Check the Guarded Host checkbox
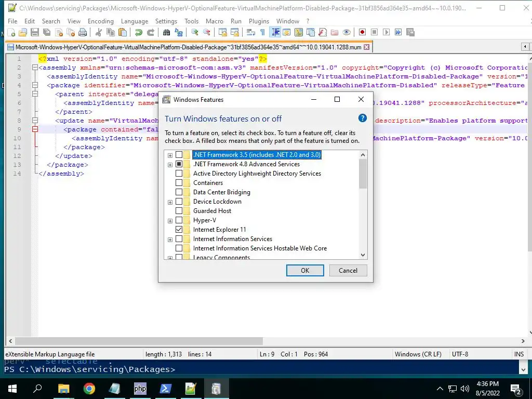The height and width of the screenshot is (399, 532). tap(179, 211)
